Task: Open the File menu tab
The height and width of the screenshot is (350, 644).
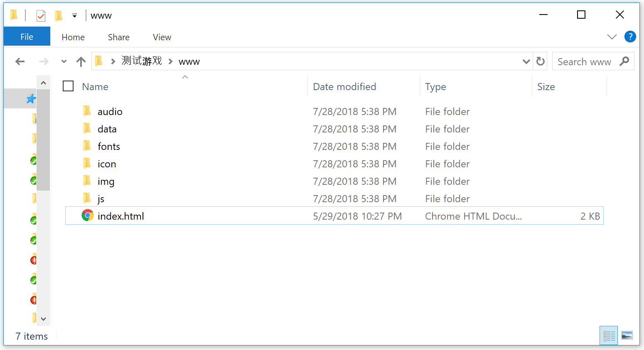Action: coord(27,37)
